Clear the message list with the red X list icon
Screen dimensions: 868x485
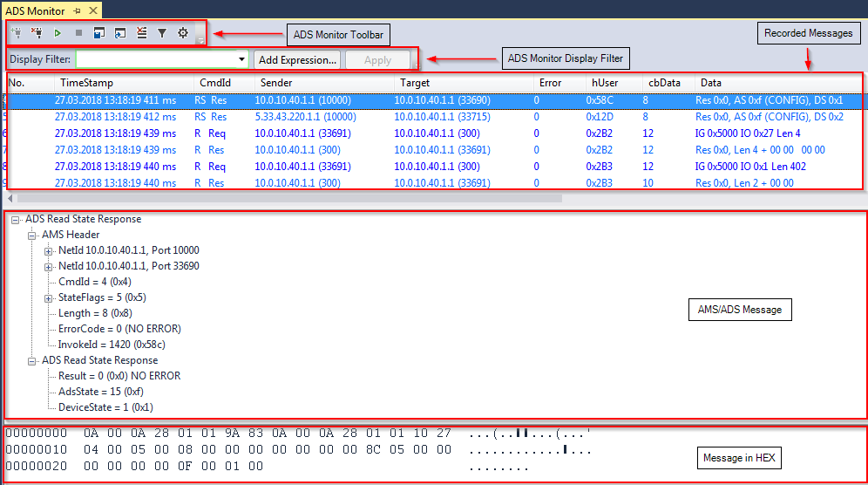click(142, 33)
